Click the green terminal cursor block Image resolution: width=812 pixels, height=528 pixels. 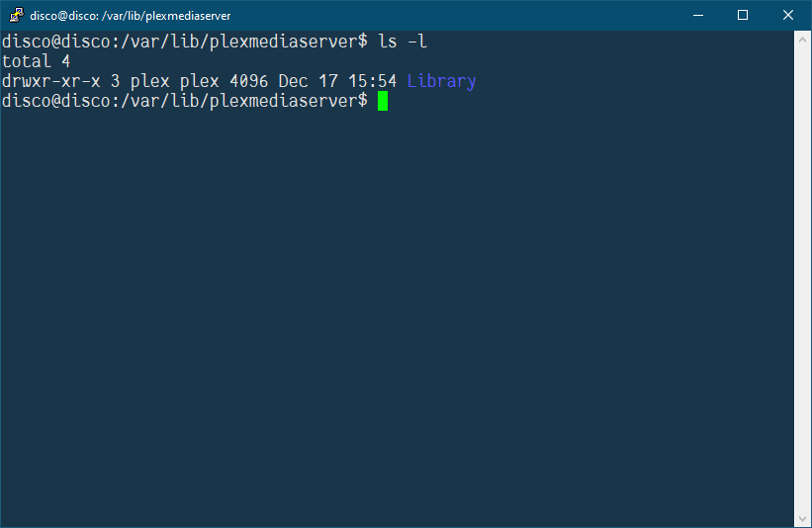coord(383,101)
